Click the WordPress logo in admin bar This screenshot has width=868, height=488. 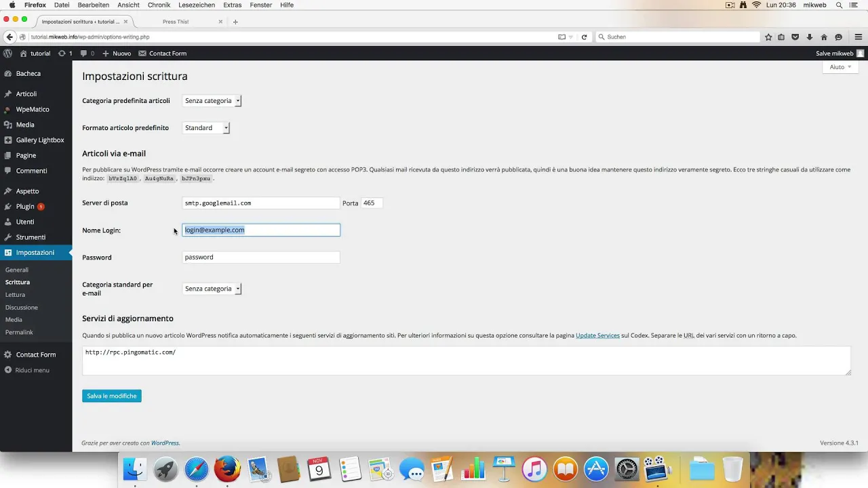(x=7, y=53)
